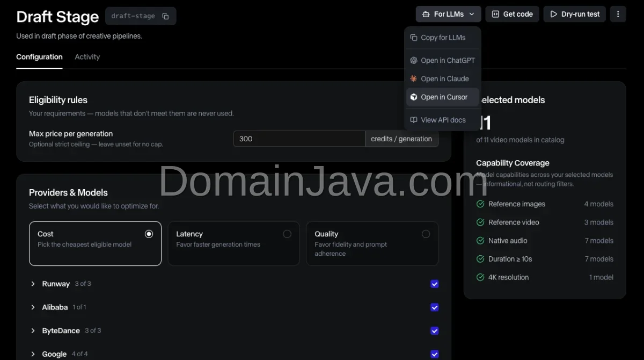Uncheck the ByteDance provider checkbox
This screenshot has width=644, height=360.
coord(435,331)
